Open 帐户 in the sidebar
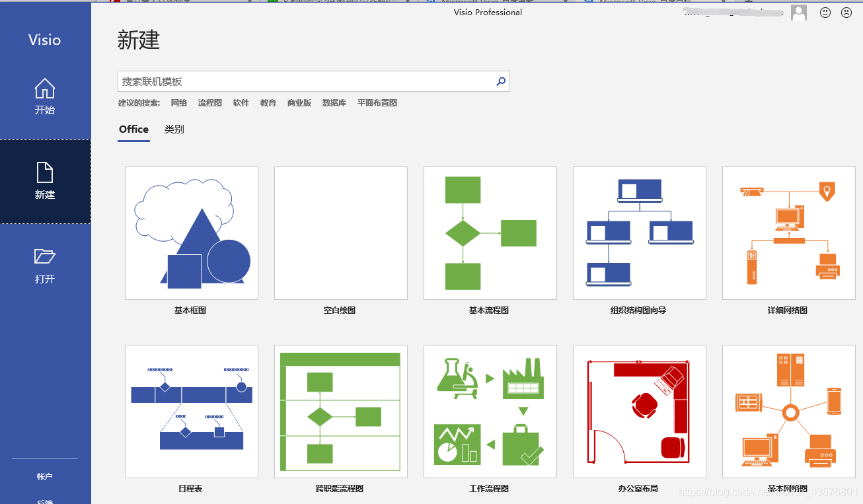Viewport: 863px width, 504px height. click(45, 476)
